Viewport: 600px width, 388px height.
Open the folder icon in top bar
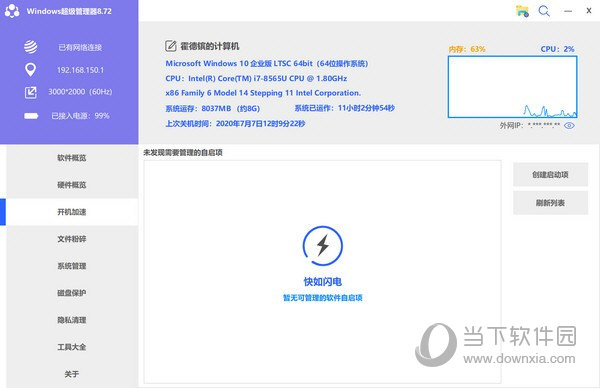click(522, 11)
